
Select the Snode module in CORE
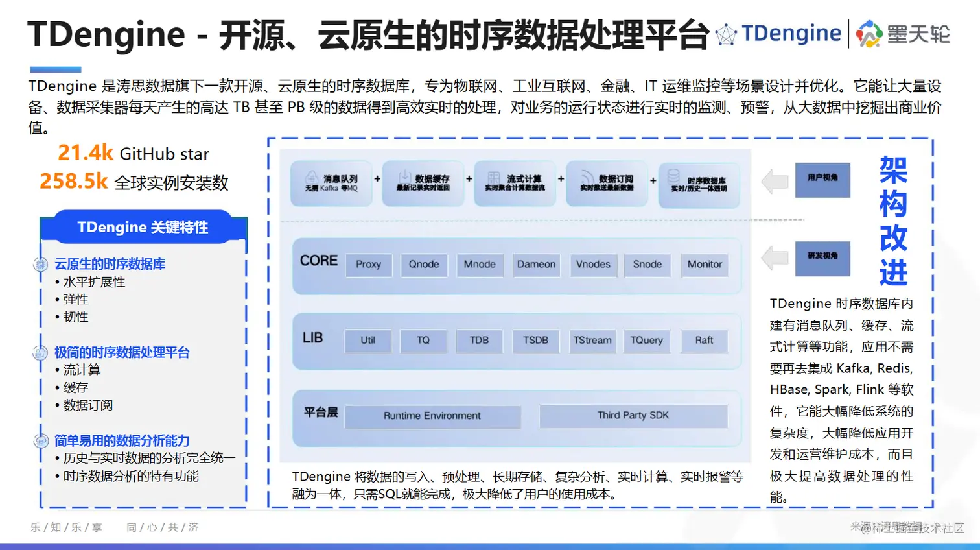(647, 265)
